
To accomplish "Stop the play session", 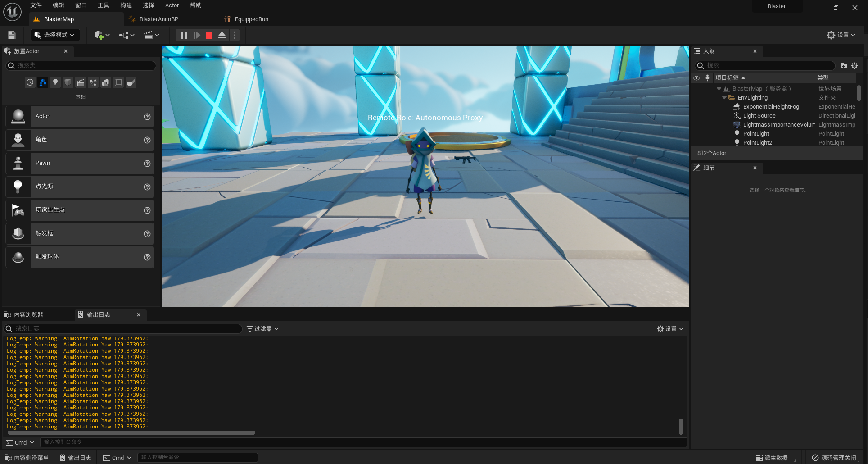I will pos(209,35).
